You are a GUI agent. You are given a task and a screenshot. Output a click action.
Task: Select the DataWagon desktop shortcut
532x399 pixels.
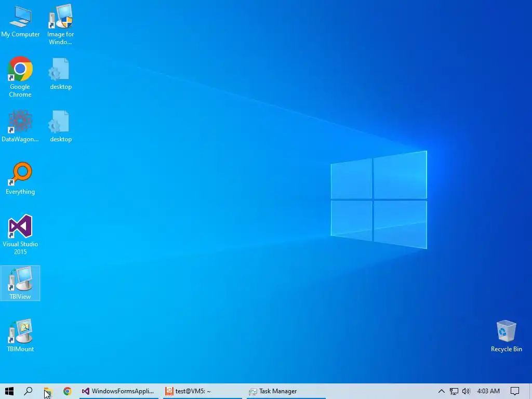tap(20, 126)
